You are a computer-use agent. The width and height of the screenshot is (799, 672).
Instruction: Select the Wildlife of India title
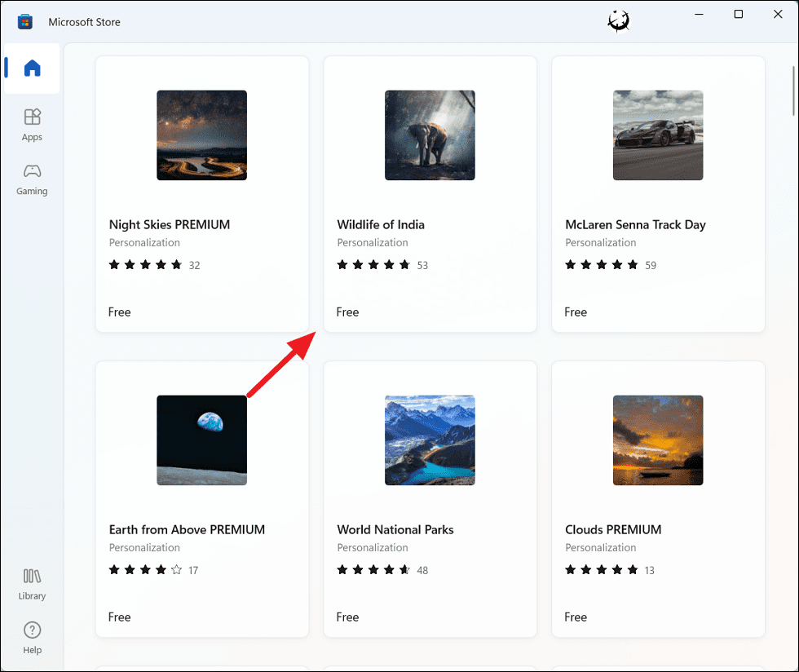point(381,225)
